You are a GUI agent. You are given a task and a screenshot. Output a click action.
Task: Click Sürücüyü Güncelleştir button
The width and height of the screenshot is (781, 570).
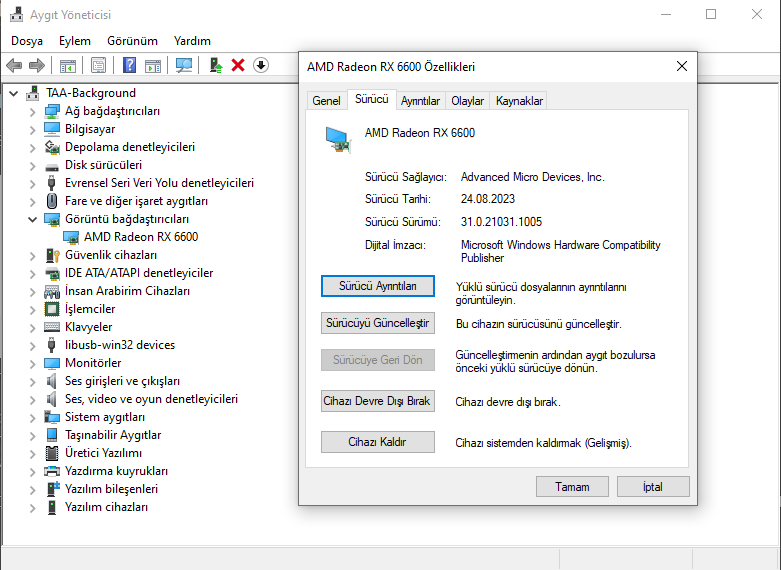point(378,323)
